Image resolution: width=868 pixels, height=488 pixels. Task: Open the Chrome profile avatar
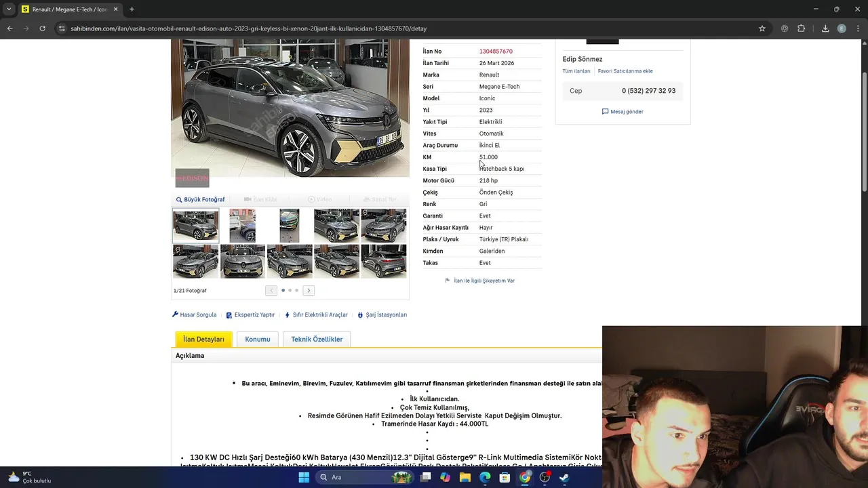[842, 28]
